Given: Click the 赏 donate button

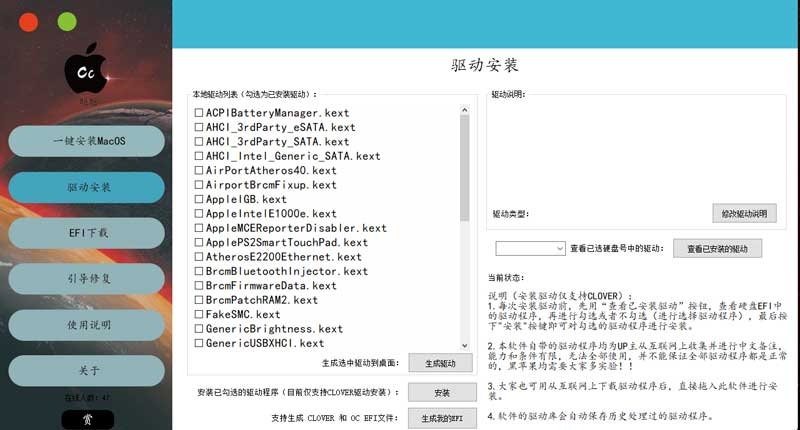Looking at the screenshot, I should 88,419.
